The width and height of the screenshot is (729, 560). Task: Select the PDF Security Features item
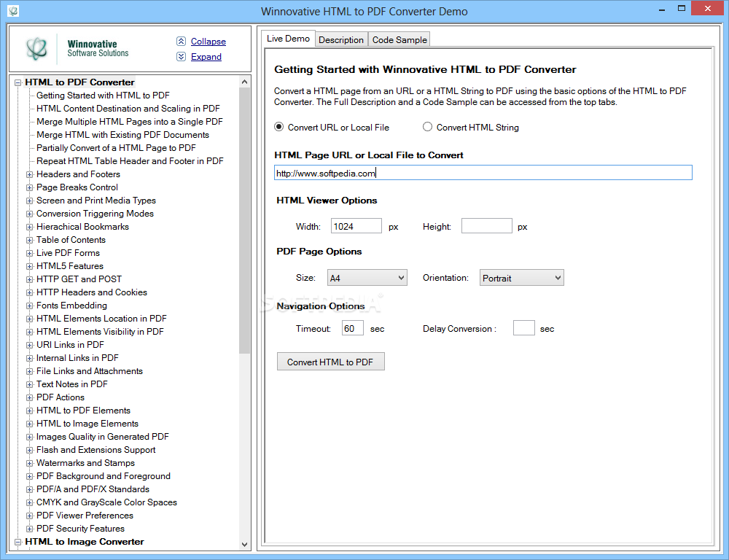tap(80, 529)
